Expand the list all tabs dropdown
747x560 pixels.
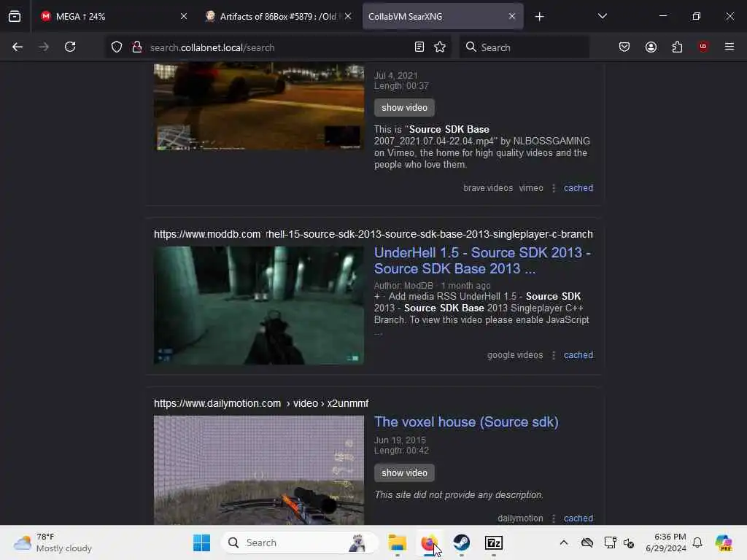(x=602, y=16)
